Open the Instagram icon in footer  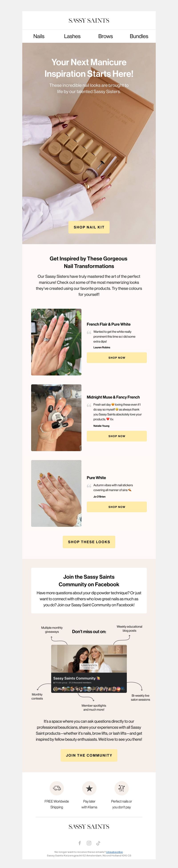(89, 843)
